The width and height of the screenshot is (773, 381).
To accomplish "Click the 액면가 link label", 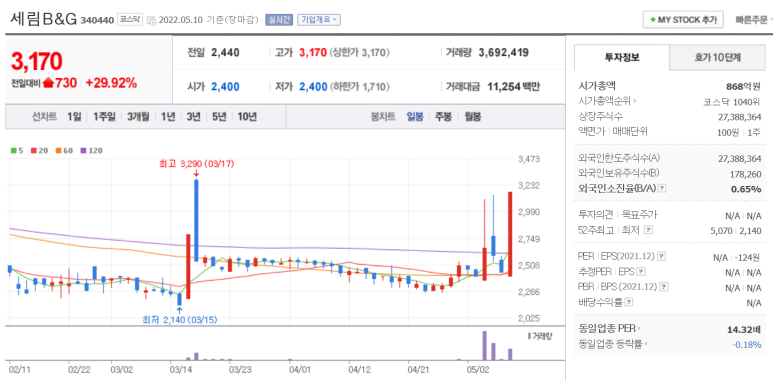I will (x=592, y=132).
